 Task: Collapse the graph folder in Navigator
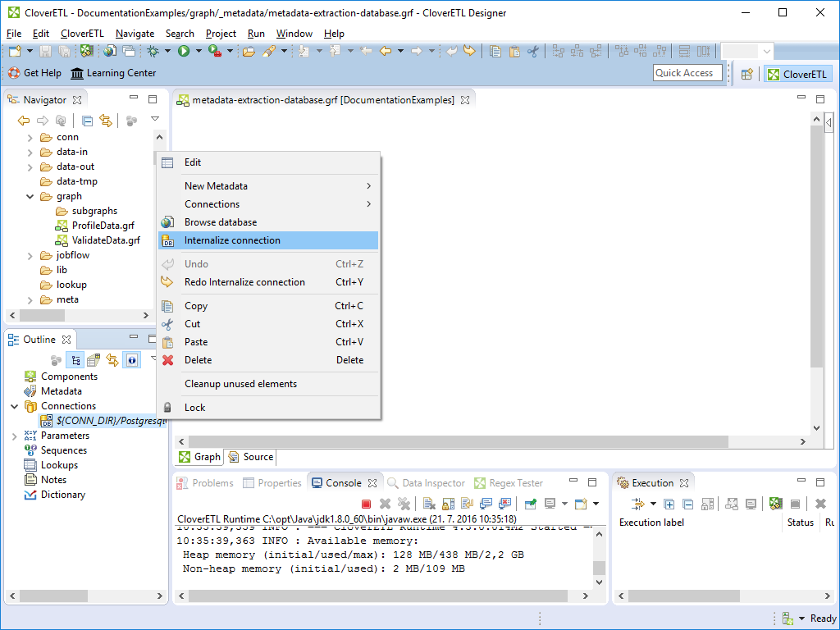(30, 197)
